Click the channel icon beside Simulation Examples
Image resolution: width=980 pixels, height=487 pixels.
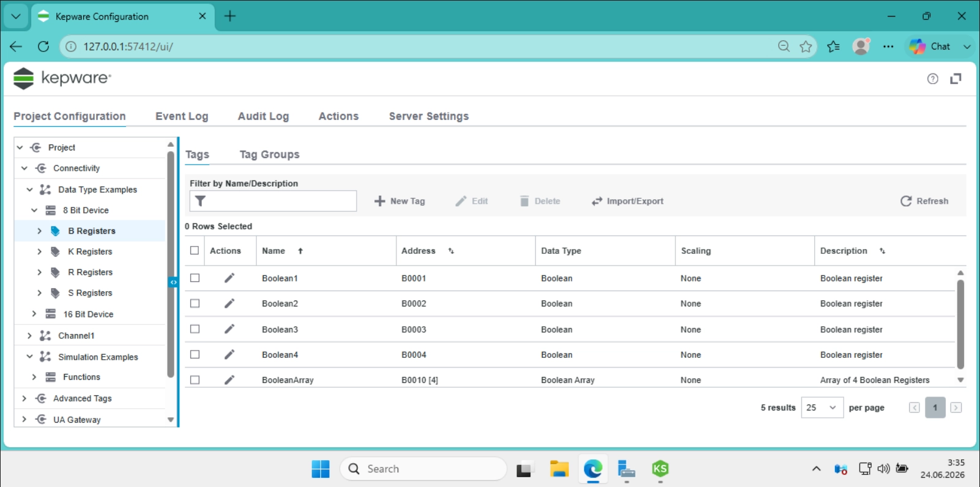pyautogui.click(x=45, y=356)
